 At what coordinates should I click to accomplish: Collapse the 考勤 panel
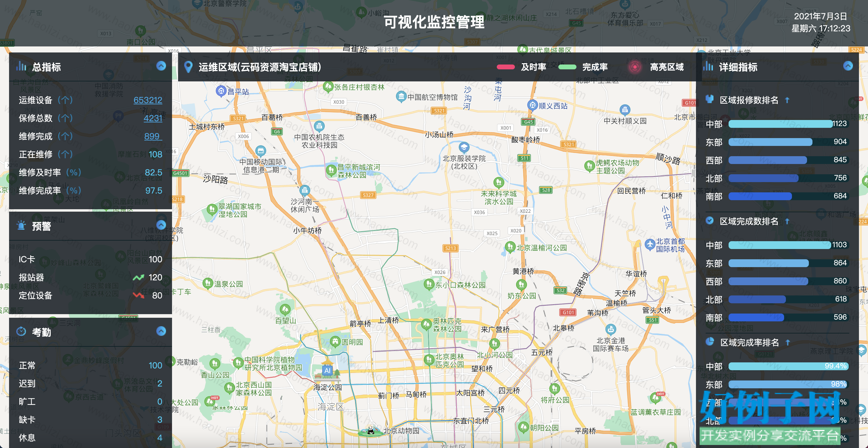point(161,331)
